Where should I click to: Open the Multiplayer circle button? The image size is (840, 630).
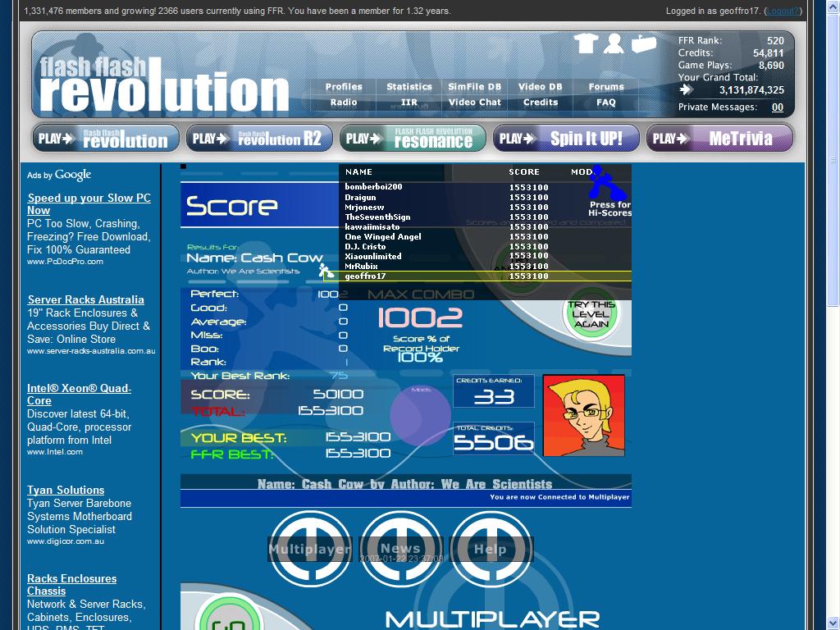309,549
